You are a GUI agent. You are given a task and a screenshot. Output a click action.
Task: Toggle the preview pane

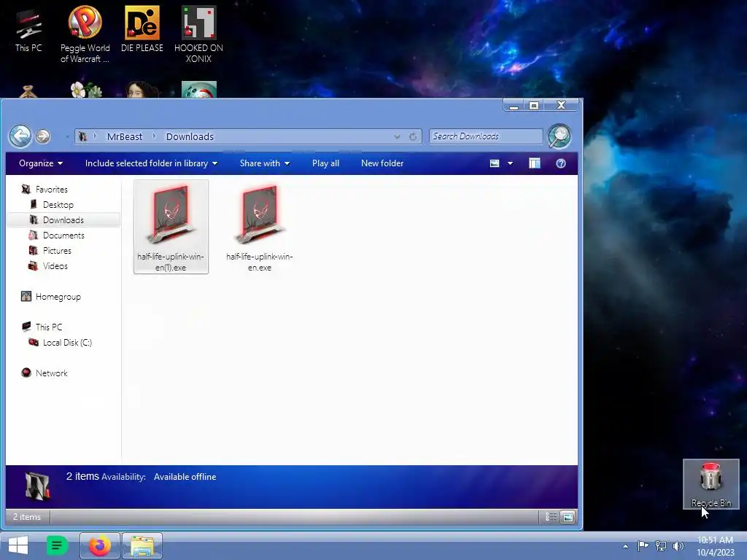click(535, 163)
